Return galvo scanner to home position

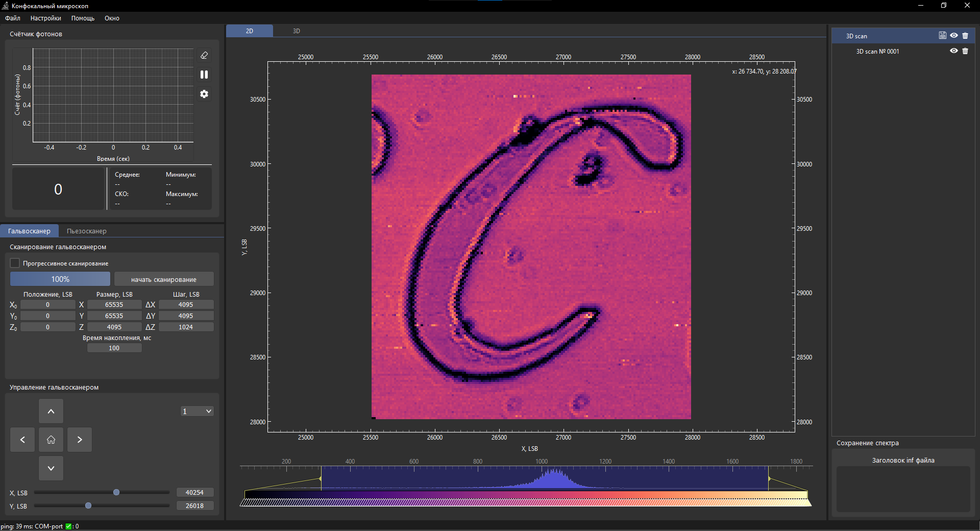click(51, 440)
